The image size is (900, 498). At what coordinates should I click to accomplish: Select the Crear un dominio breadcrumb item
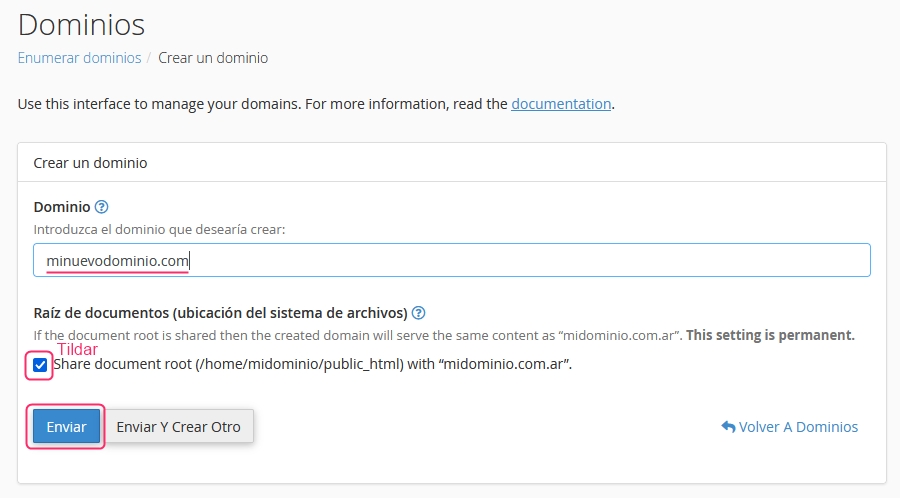tap(213, 58)
